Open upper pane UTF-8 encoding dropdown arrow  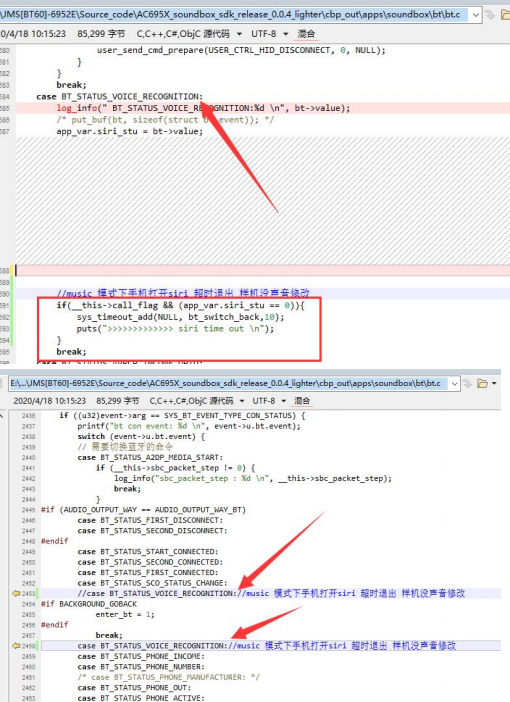coord(285,34)
